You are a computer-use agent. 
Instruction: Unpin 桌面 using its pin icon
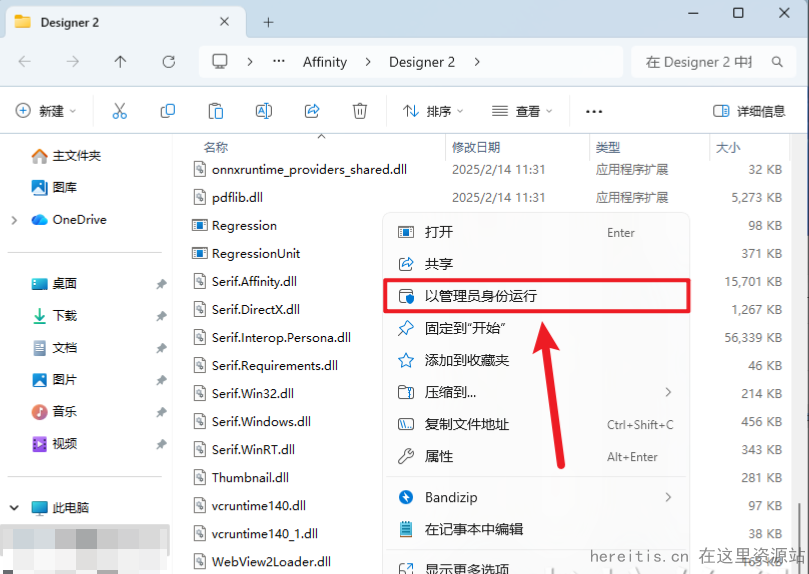point(161,284)
